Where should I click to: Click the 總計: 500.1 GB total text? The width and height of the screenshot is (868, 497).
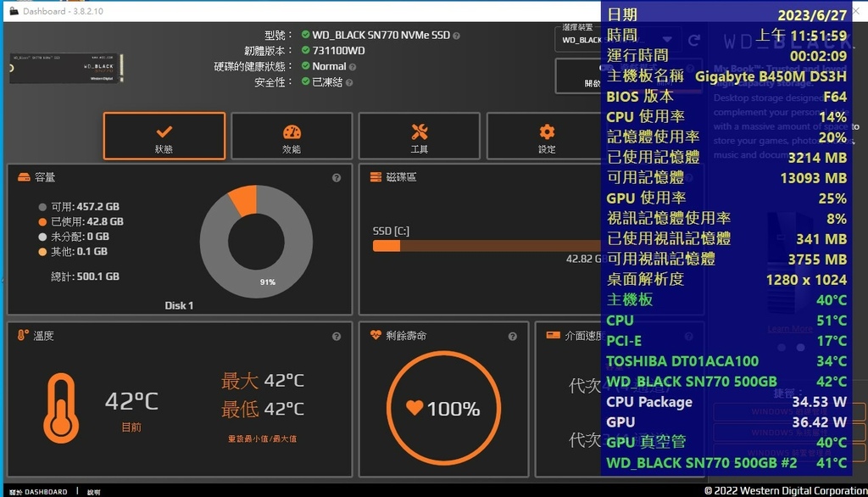click(x=85, y=276)
